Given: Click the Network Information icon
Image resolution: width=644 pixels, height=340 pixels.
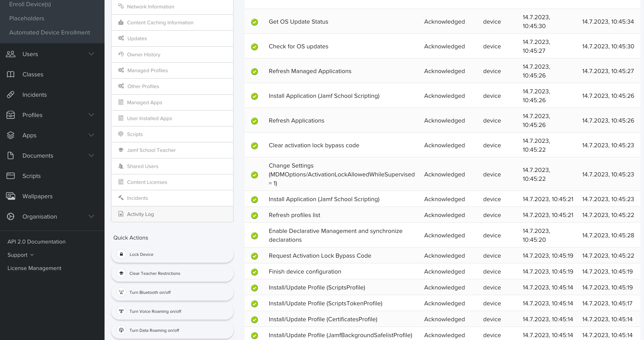Looking at the screenshot, I should 121,6.
